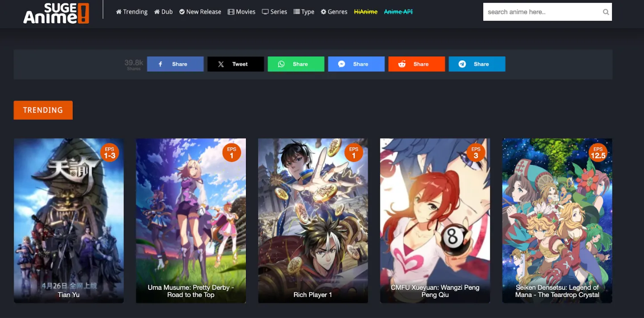Image resolution: width=644 pixels, height=318 pixels.
Task: Open the Movies nav item
Action: 241,12
